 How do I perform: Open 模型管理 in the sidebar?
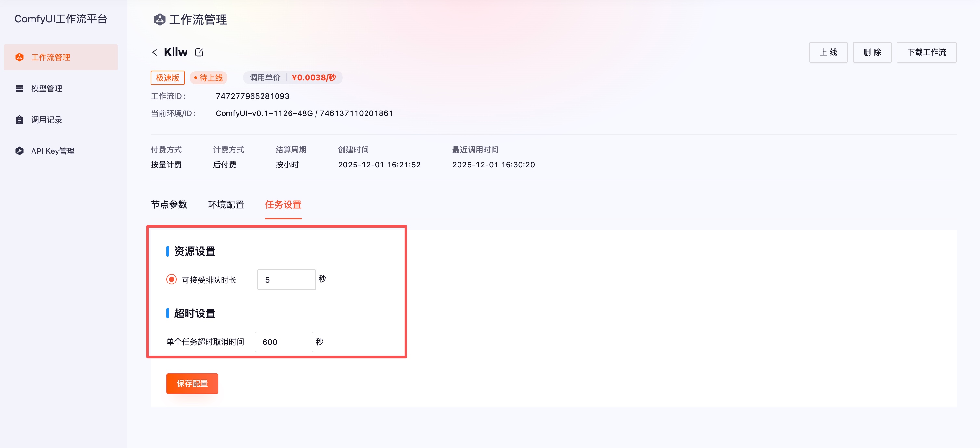(x=47, y=88)
